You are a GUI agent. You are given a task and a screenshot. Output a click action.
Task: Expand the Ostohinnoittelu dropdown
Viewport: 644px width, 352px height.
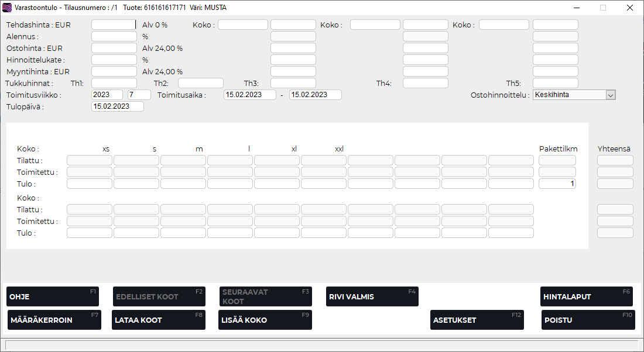tap(611, 95)
